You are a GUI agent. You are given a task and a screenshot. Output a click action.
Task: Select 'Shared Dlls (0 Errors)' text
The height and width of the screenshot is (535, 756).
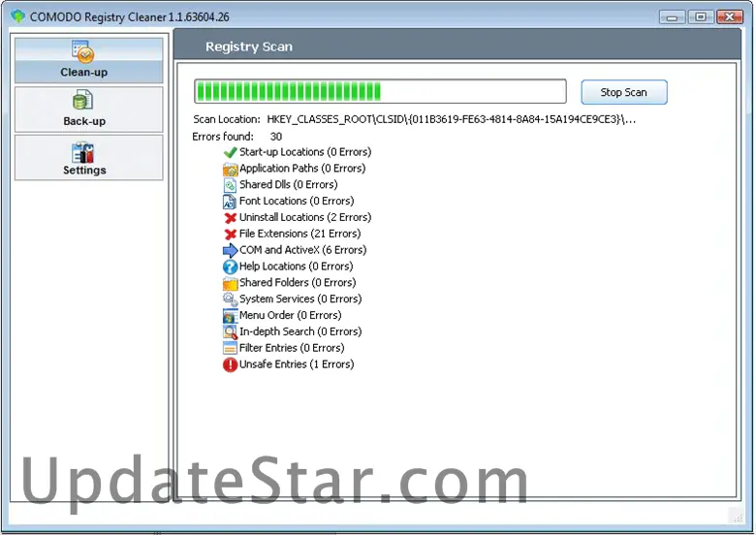click(x=288, y=185)
